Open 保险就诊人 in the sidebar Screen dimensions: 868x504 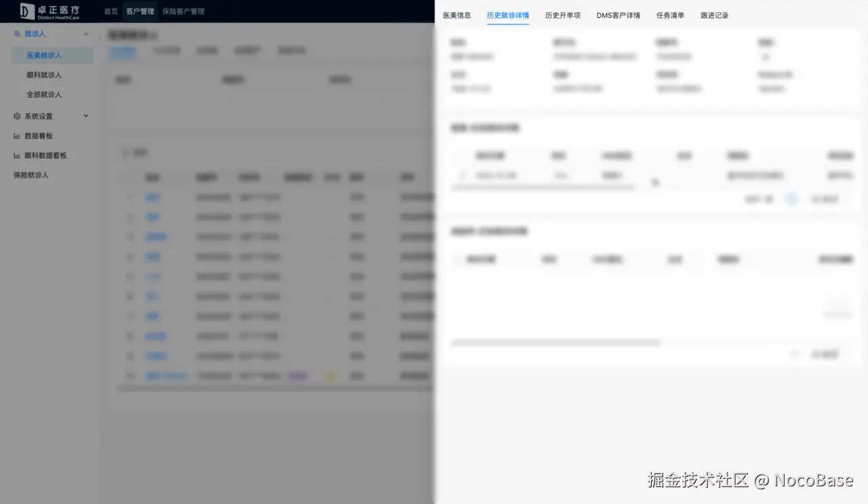(x=31, y=175)
